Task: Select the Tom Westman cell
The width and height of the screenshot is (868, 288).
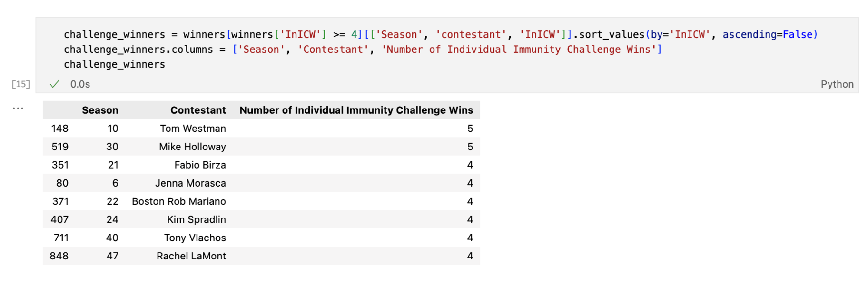Action: coord(193,129)
